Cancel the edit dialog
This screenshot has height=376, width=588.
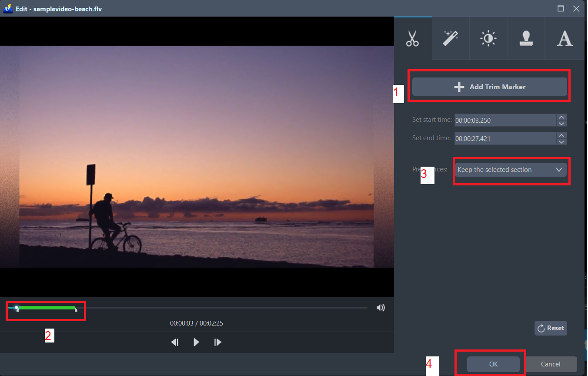click(x=551, y=364)
